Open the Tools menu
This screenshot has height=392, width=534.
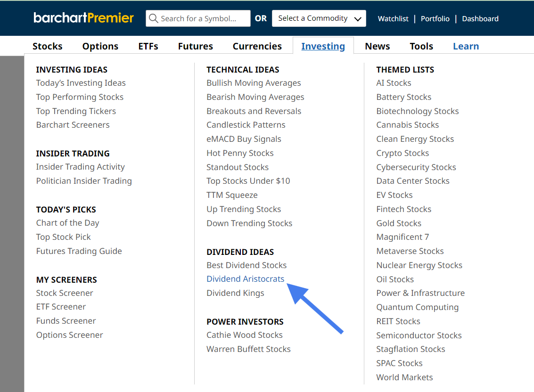[x=421, y=46]
